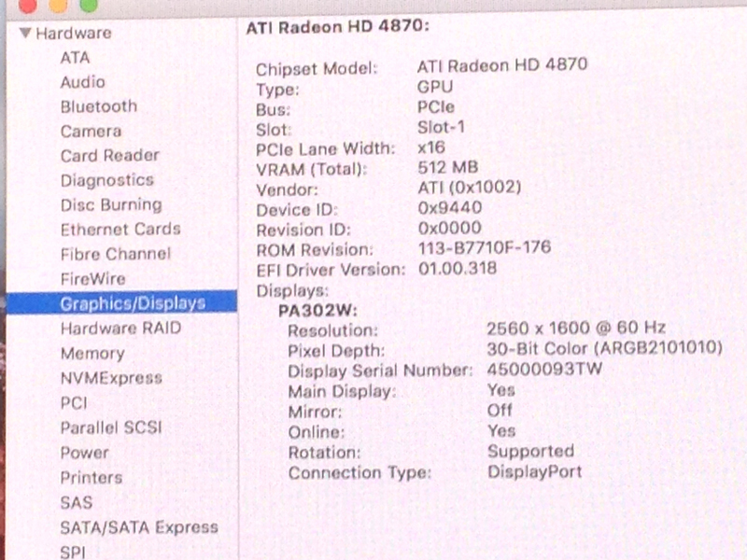The width and height of the screenshot is (747, 560).
Task: Open Parallel SCSI entry
Action: 111,427
